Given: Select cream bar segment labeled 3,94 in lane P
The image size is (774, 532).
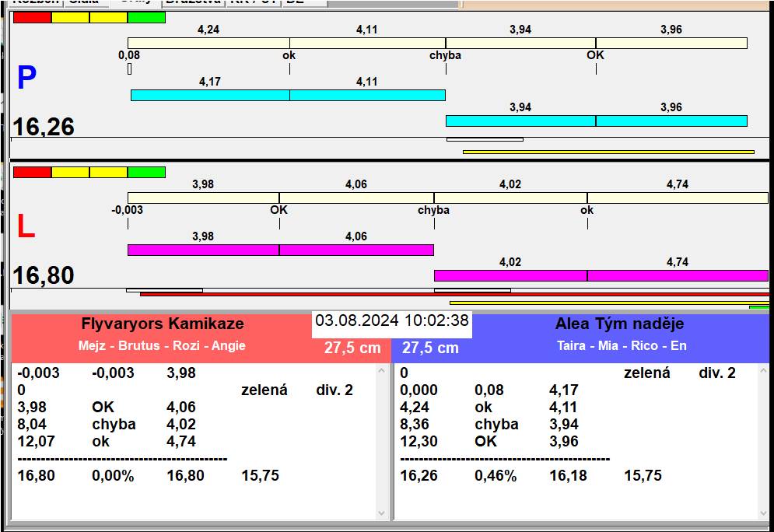Looking at the screenshot, I should pos(520,43).
